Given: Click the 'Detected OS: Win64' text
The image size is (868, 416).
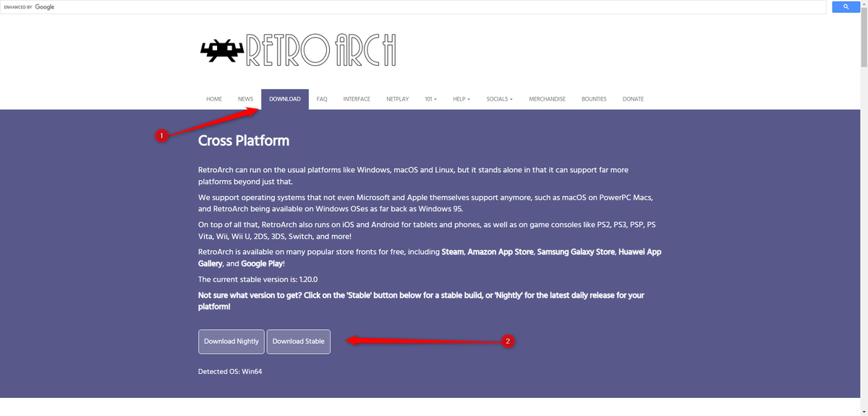Looking at the screenshot, I should [229, 372].
